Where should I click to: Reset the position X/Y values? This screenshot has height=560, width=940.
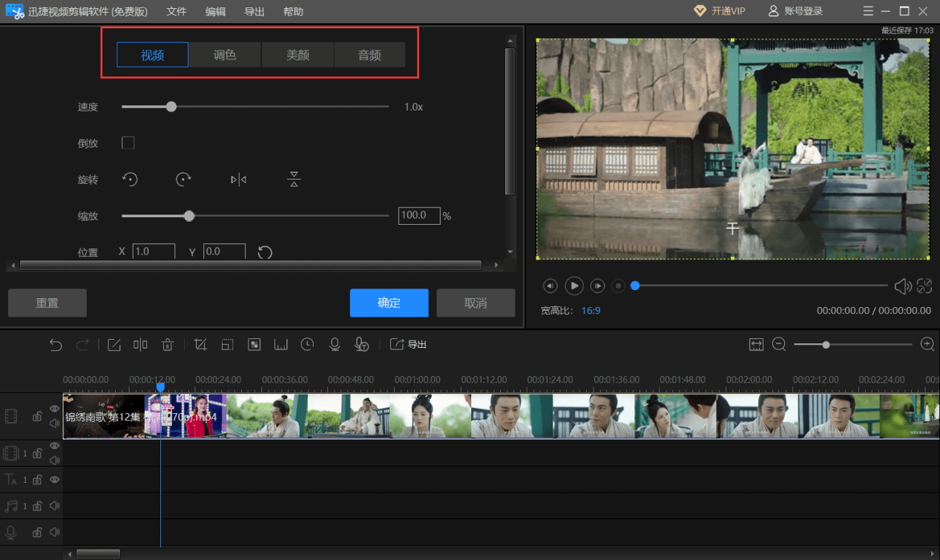pyautogui.click(x=265, y=253)
